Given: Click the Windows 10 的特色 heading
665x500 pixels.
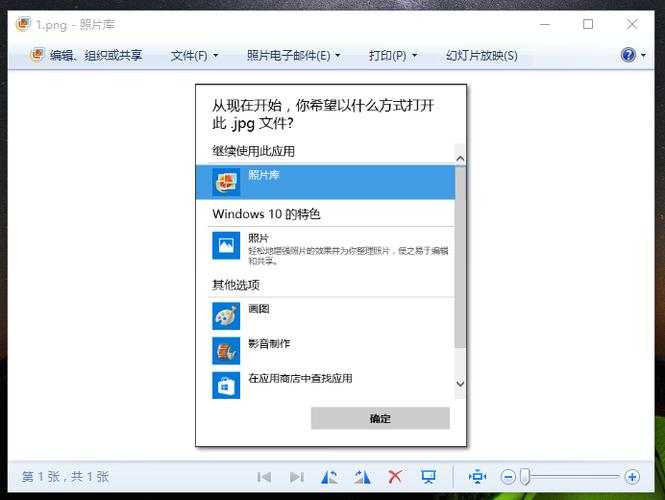Looking at the screenshot, I should click(x=266, y=214).
